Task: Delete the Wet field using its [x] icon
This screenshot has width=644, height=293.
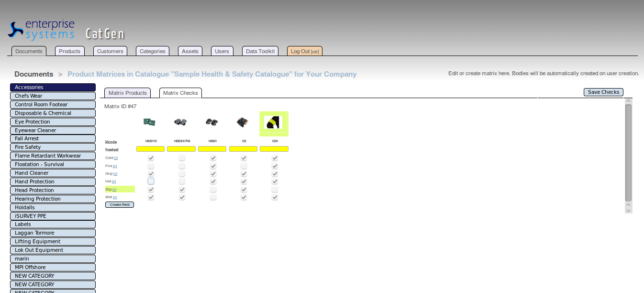Action: 115,197
